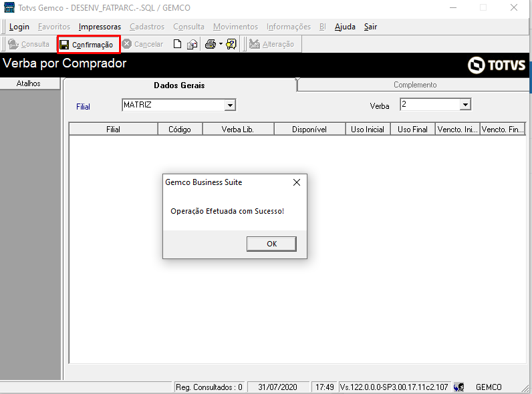Click the GEMCO label in status bar
Screen dimensions: 532x394
tap(489, 387)
